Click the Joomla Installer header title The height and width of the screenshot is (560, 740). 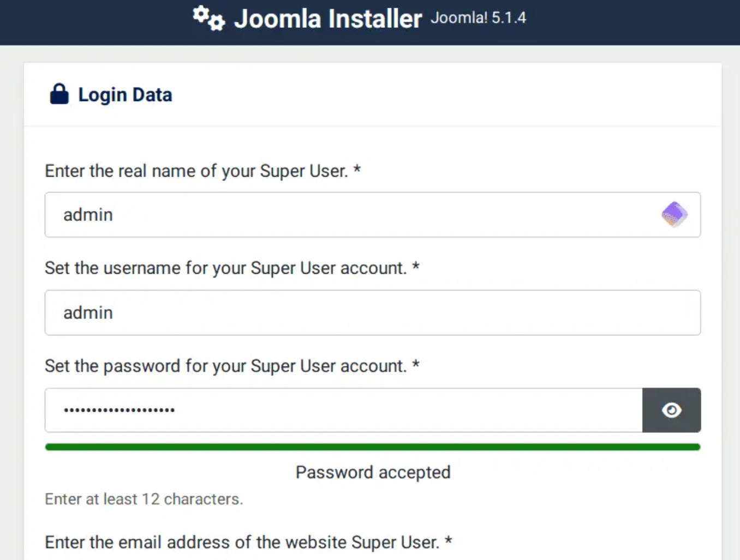tap(328, 19)
